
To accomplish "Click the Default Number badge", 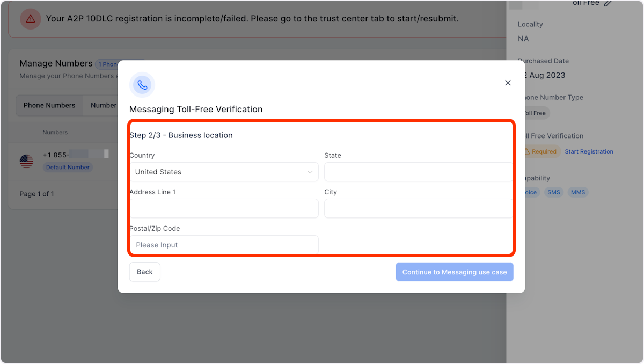I will pyautogui.click(x=68, y=167).
